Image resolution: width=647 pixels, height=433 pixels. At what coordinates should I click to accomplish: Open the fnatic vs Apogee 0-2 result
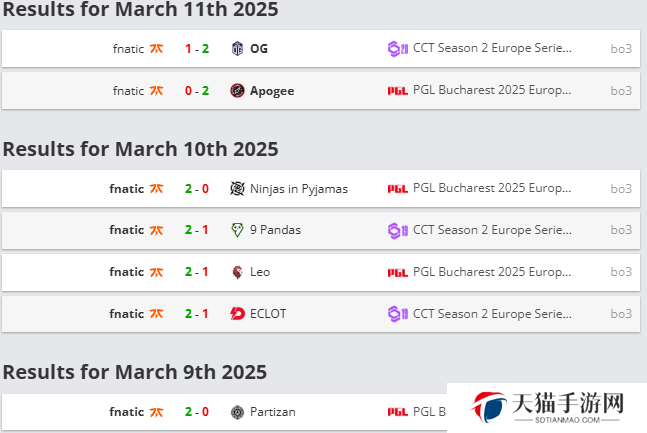(x=197, y=90)
